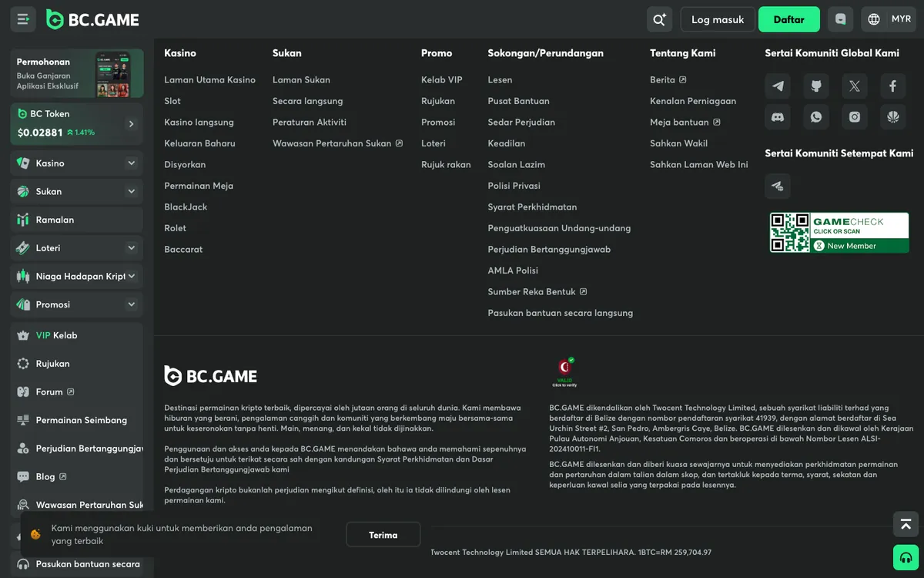Screen dimensions: 924x578
Task: Open the Facebook community icon
Action: pyautogui.click(x=893, y=86)
